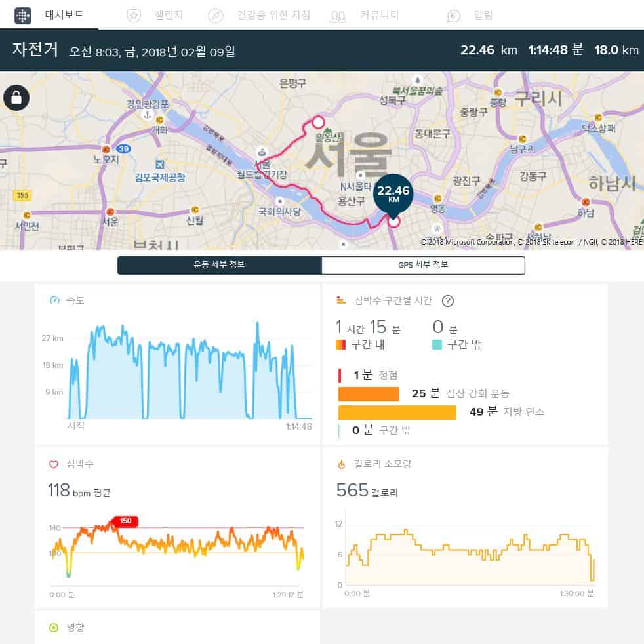Click the route start point on map
Image resolution: width=644 pixels, height=644 pixels.
(318, 122)
